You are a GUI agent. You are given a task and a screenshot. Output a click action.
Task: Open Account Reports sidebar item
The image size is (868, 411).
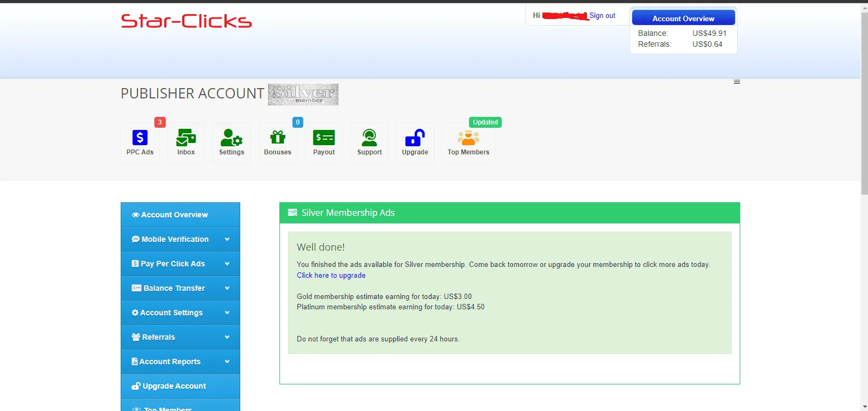coord(180,362)
